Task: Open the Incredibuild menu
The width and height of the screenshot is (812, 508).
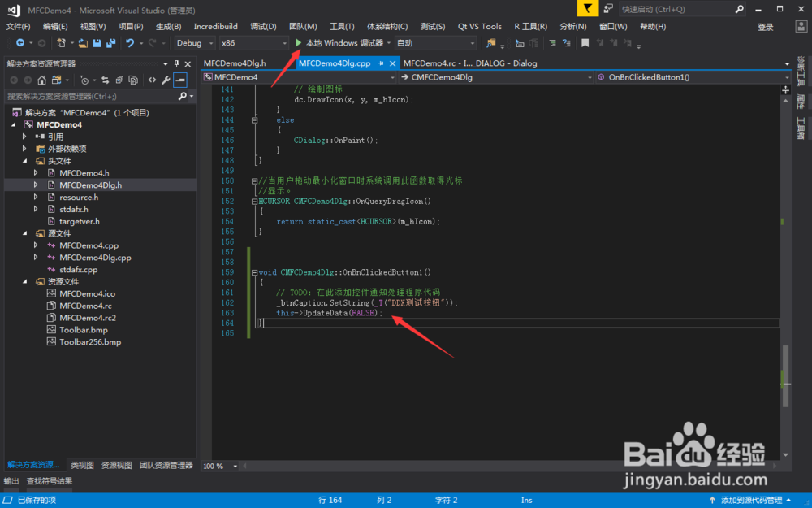Action: point(215,27)
